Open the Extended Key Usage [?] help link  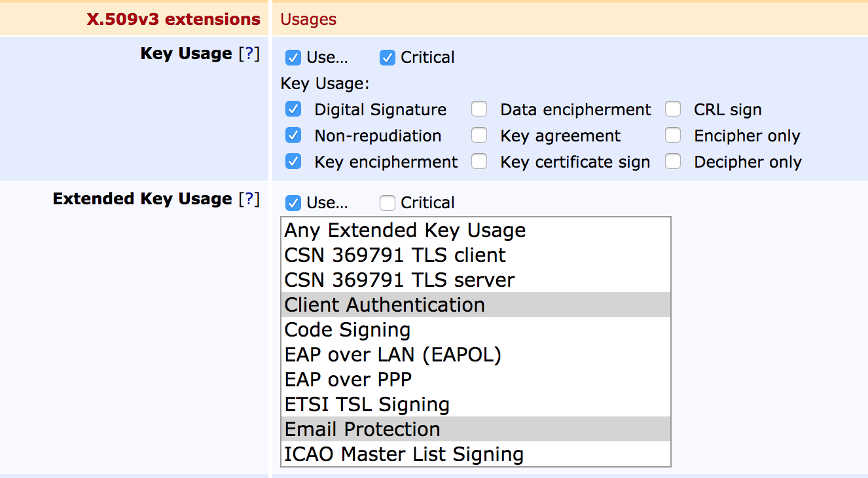(249, 199)
